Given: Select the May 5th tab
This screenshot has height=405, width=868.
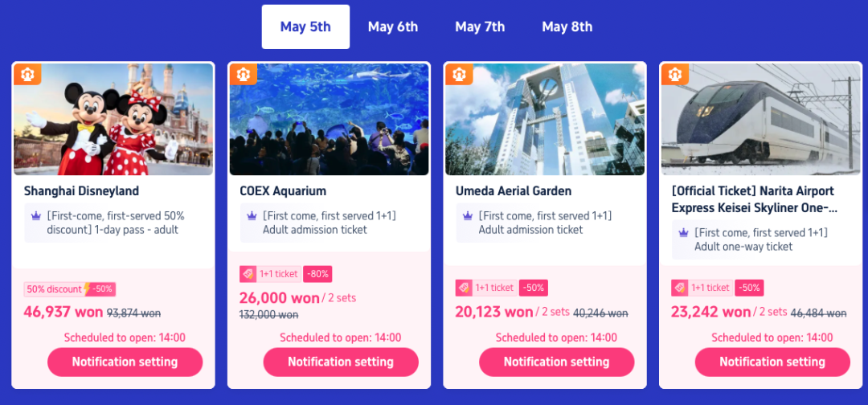Looking at the screenshot, I should point(305,27).
